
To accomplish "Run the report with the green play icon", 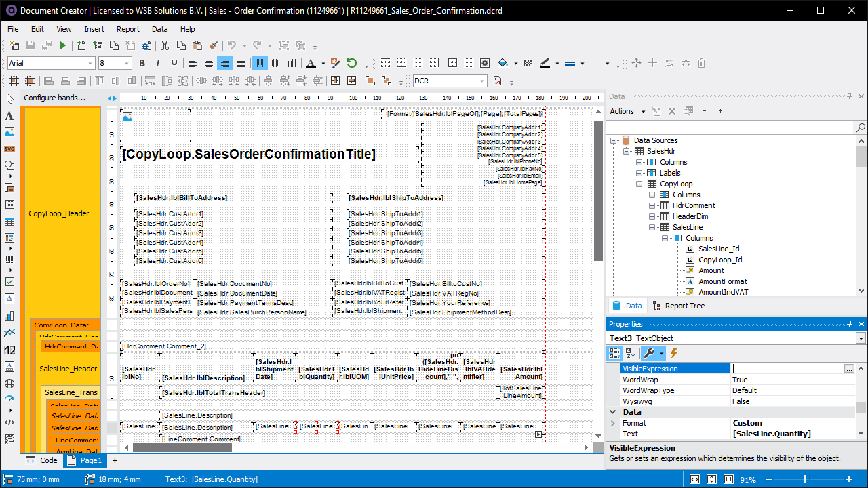I will (62, 46).
